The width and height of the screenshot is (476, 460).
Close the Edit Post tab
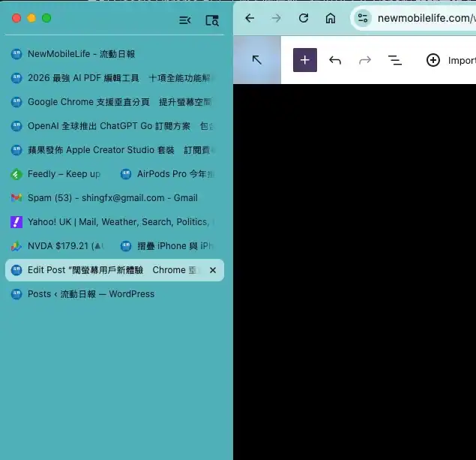tap(213, 270)
